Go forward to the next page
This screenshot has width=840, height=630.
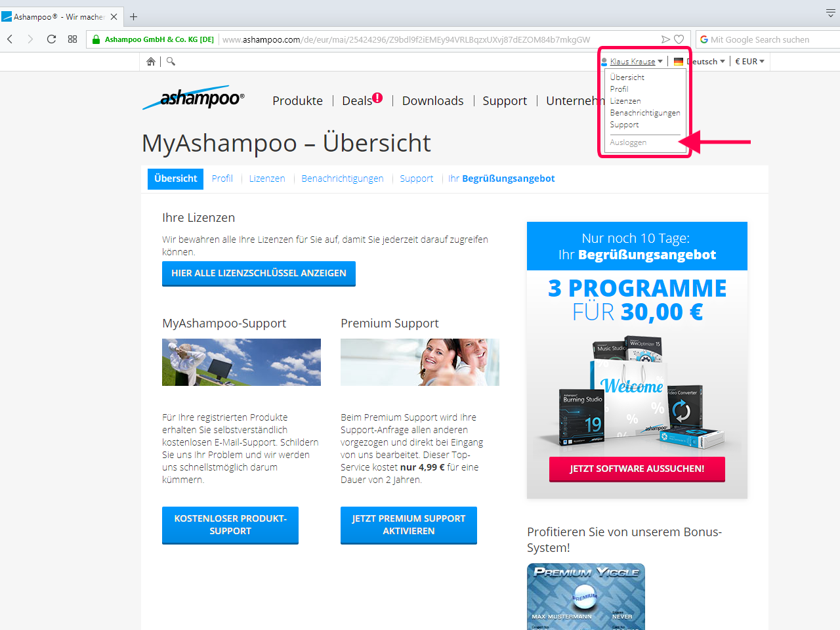(x=30, y=39)
